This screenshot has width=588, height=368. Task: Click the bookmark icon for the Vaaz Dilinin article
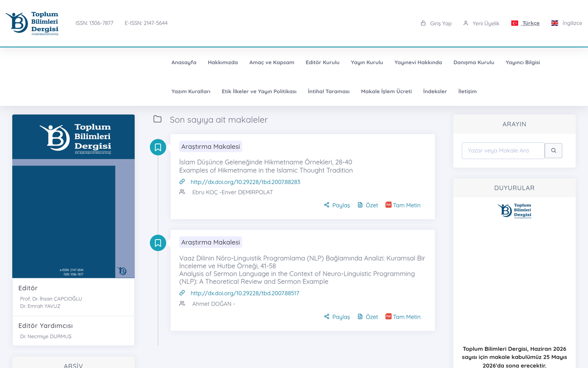pos(158,243)
